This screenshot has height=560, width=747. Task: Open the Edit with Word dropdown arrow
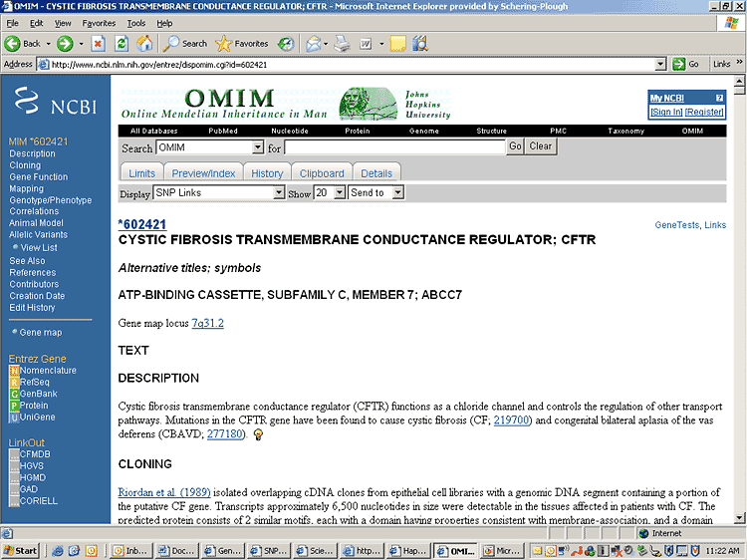tap(381, 44)
